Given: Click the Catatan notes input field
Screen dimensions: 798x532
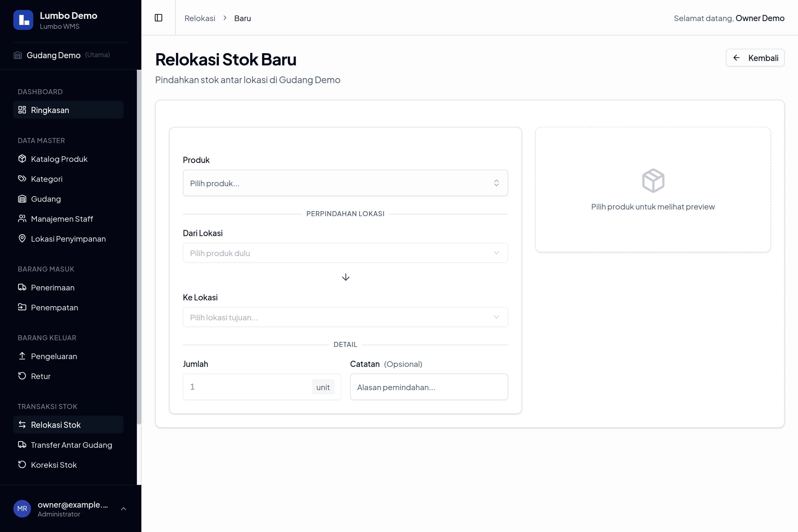Looking at the screenshot, I should coord(429,387).
